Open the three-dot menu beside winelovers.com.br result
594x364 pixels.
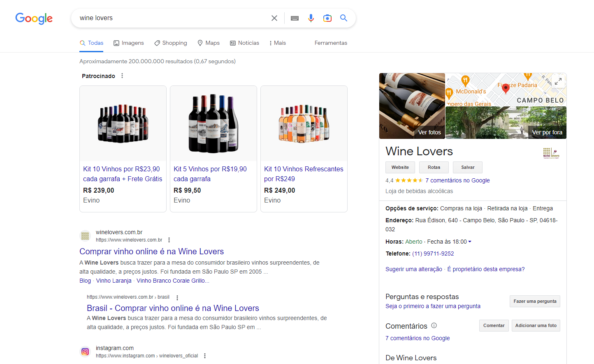coord(169,240)
